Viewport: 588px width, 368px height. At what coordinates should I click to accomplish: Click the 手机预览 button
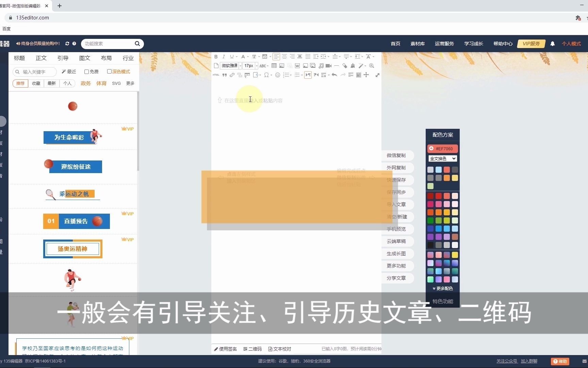[397, 229]
